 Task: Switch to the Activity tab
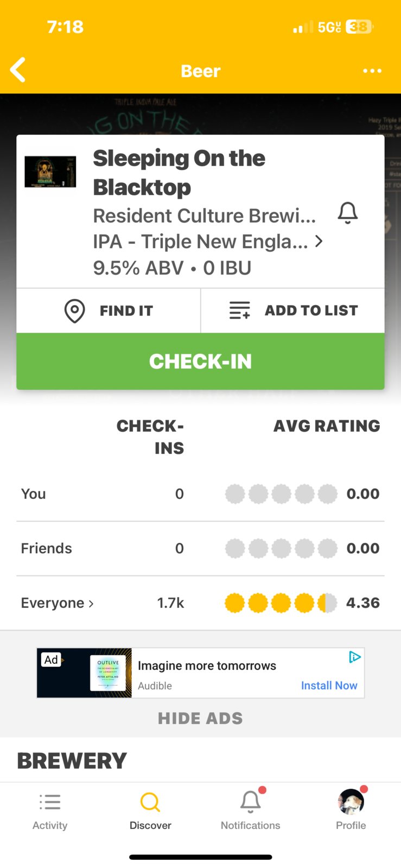click(50, 811)
